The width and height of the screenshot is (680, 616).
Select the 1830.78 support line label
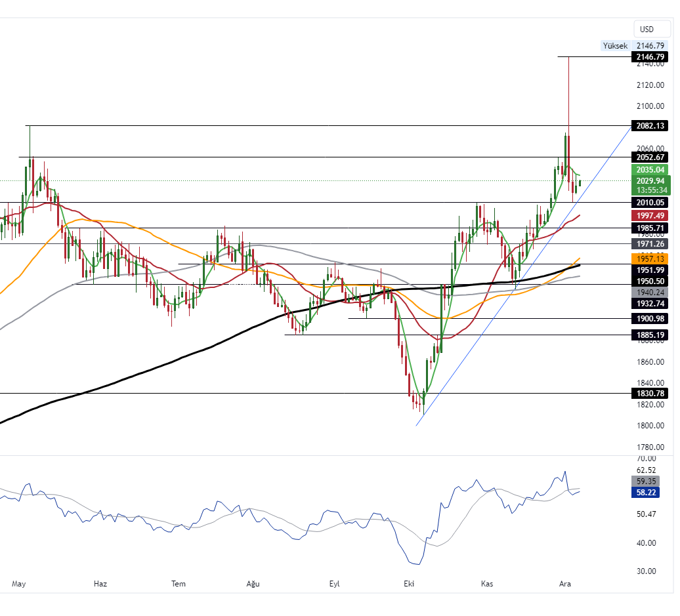pyautogui.click(x=650, y=394)
